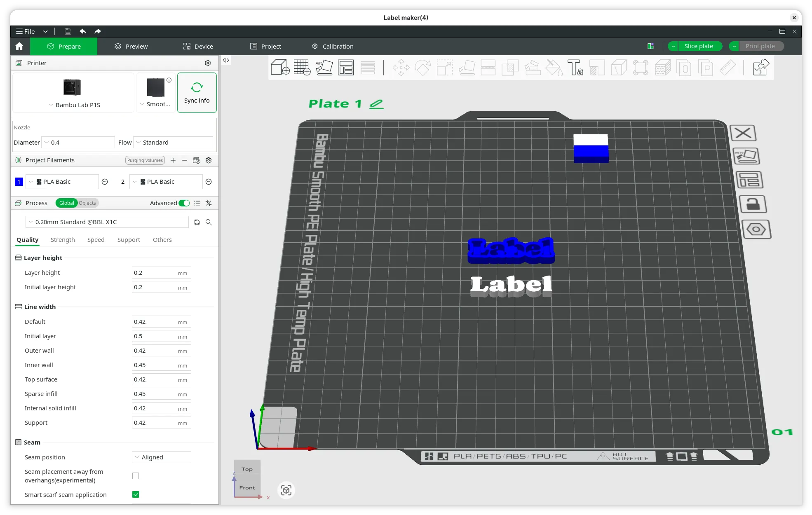The height and width of the screenshot is (515, 812).
Task: Select the Lay on face tool
Action: pos(467,68)
